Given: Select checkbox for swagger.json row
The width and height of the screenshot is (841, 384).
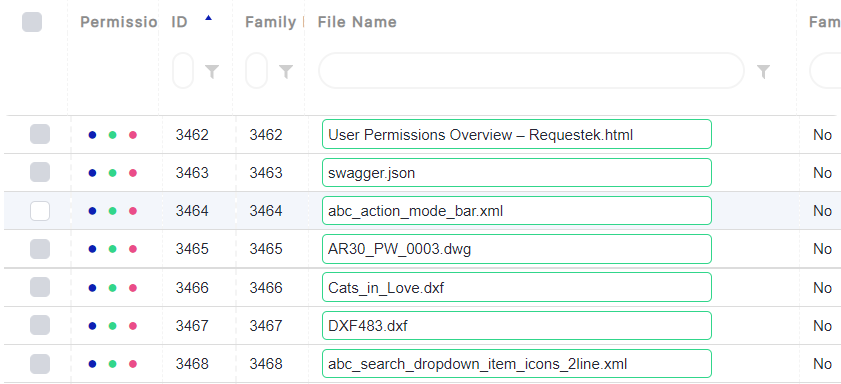Looking at the screenshot, I should click(40, 172).
